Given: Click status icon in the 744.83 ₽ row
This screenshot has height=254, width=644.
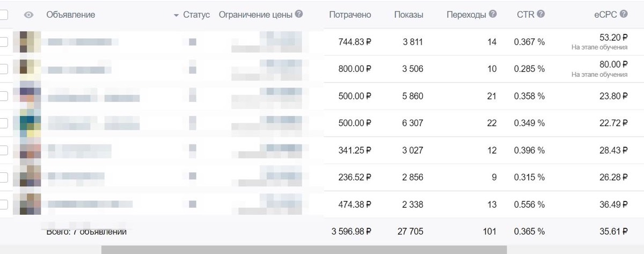Looking at the screenshot, I should pyautogui.click(x=193, y=42).
